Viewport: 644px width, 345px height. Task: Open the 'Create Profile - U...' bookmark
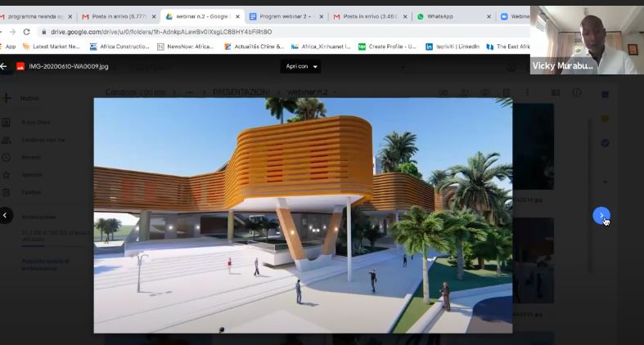point(387,47)
